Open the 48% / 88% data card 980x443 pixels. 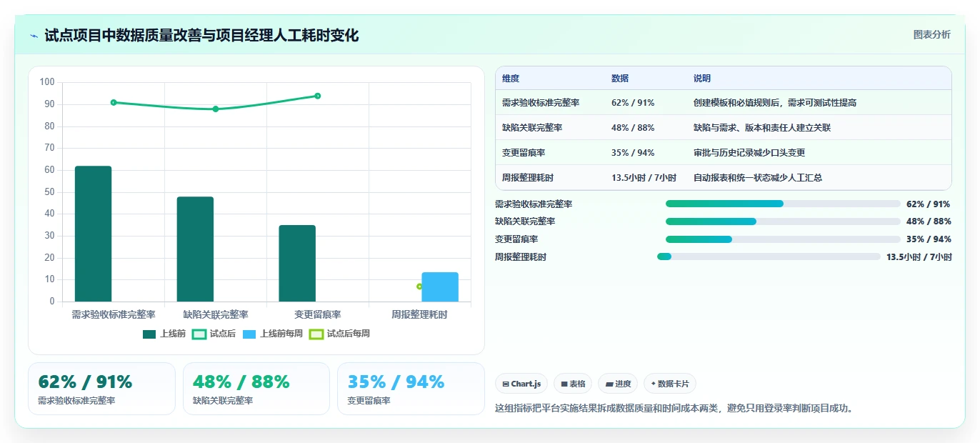coord(256,389)
